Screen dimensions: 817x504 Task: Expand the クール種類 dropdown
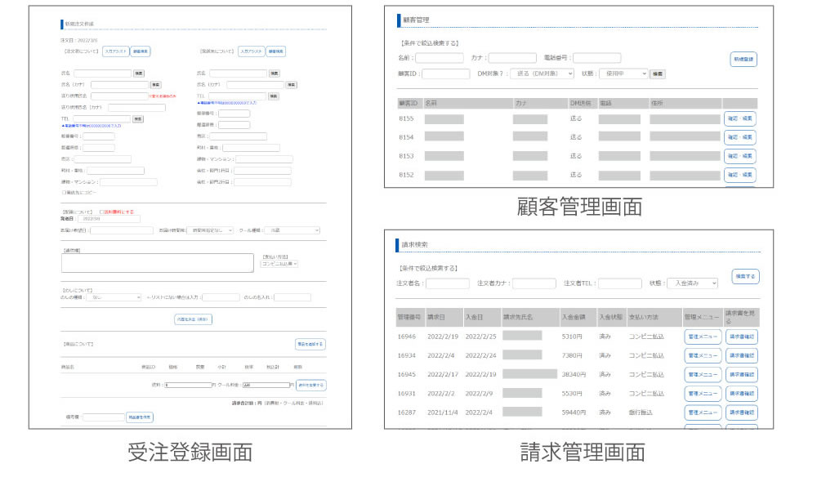tap(293, 230)
